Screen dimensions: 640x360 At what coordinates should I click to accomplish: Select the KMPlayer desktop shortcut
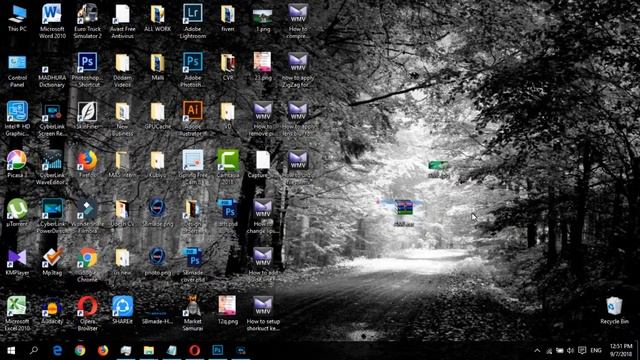point(17,262)
